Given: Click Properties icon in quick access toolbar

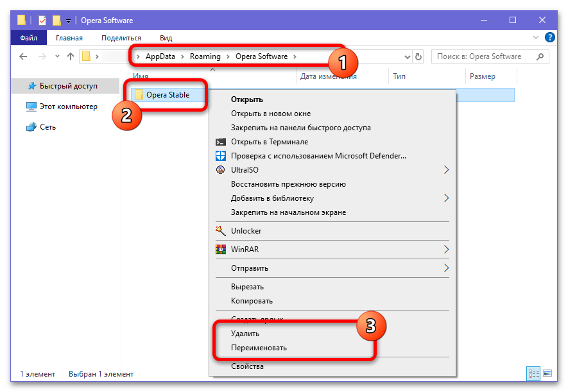Looking at the screenshot, I should click(42, 21).
